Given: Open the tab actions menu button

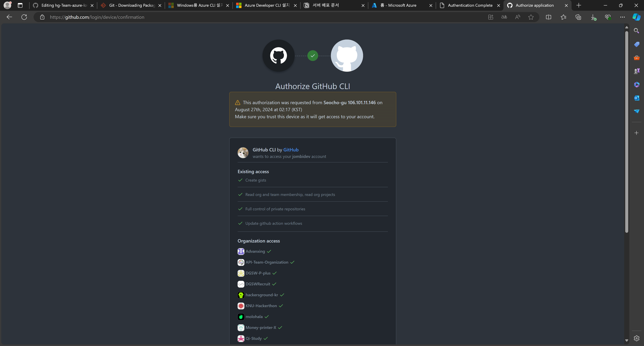Looking at the screenshot, I should tap(20, 5).
